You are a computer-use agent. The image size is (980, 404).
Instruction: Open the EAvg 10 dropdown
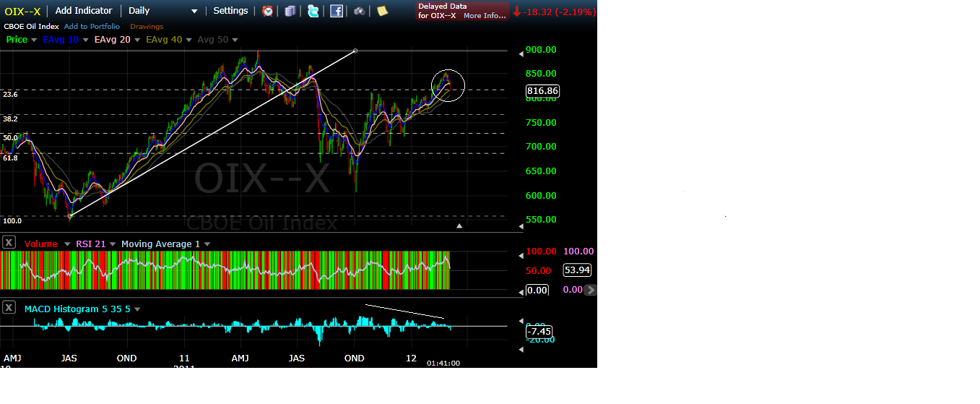[86, 40]
